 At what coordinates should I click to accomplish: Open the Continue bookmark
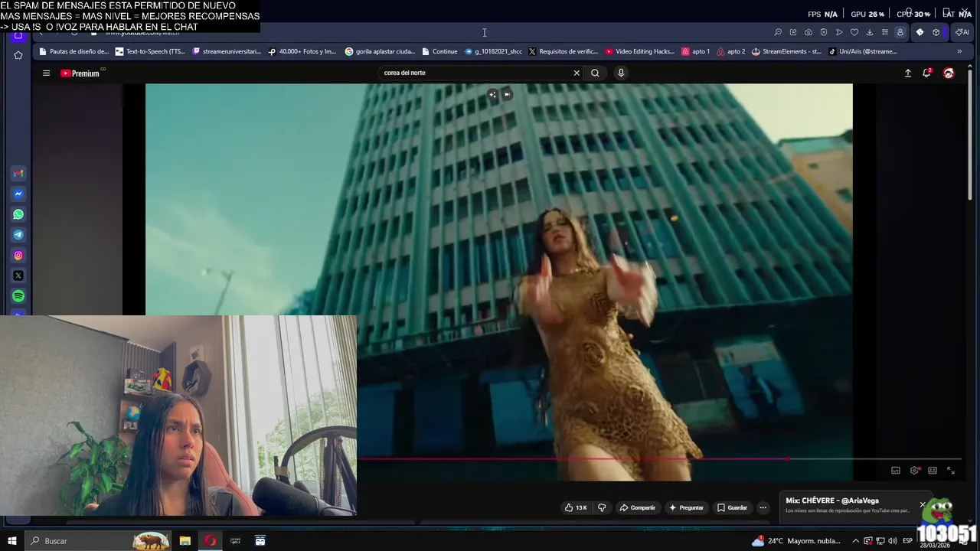point(439,52)
